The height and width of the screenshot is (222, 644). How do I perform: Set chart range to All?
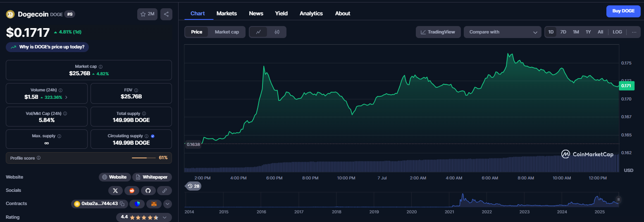(600, 32)
